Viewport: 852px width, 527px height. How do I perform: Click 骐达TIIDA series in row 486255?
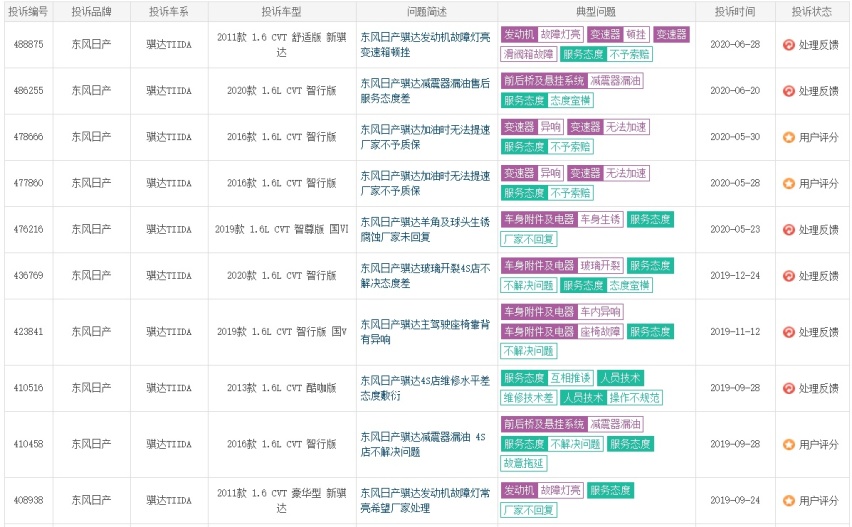click(169, 91)
